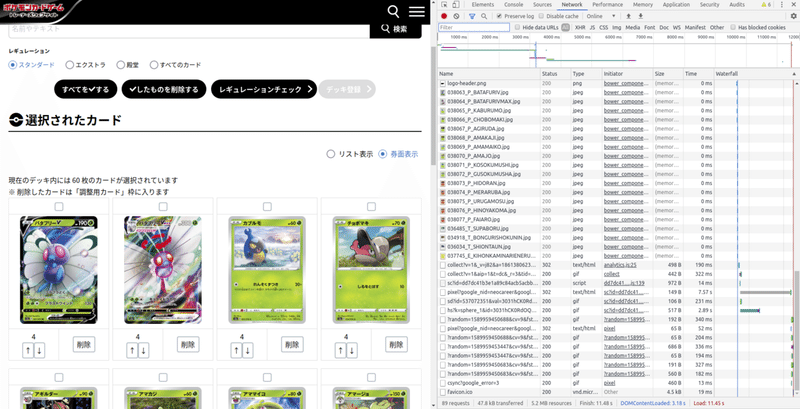Switch to Sources tab
800x409 pixels.
[x=542, y=5]
